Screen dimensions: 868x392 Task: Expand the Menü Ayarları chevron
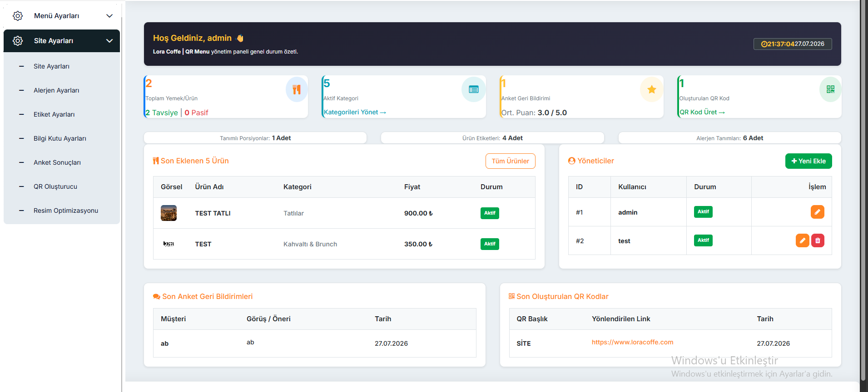coord(109,16)
